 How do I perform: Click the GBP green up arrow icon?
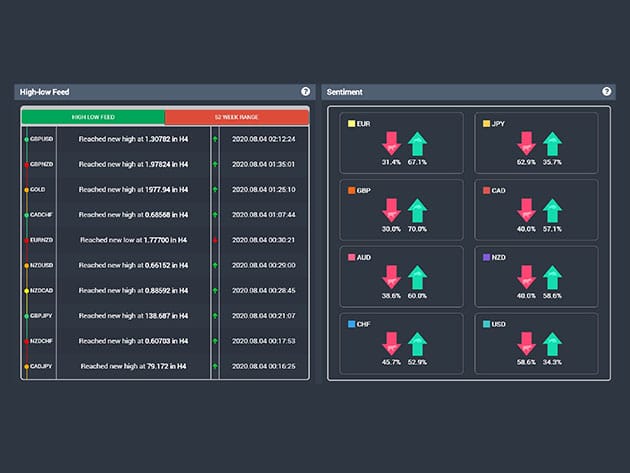pos(417,210)
